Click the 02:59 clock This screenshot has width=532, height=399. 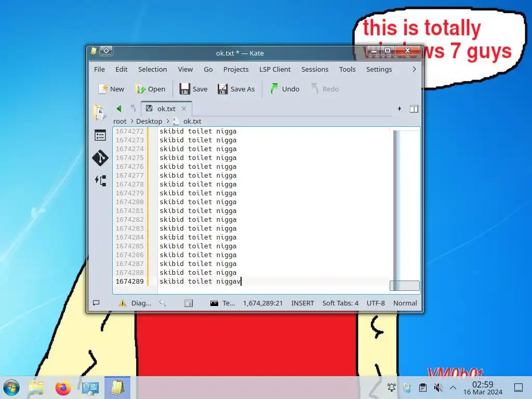[x=483, y=384]
